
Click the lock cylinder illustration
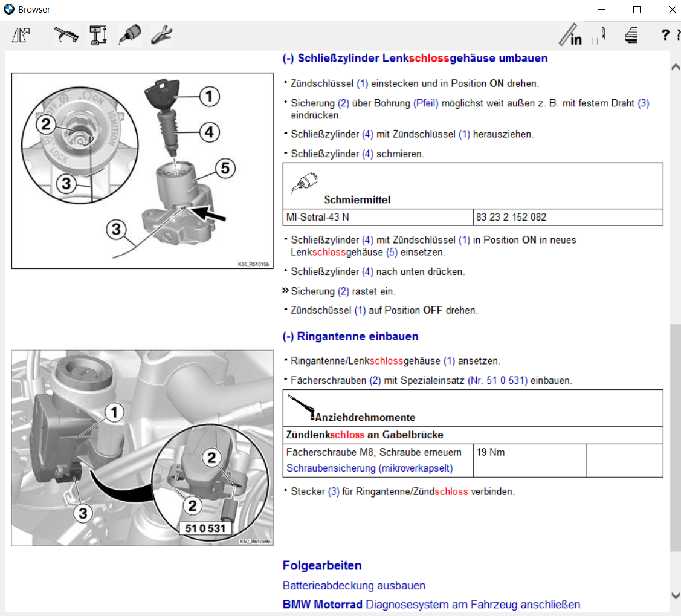(142, 170)
